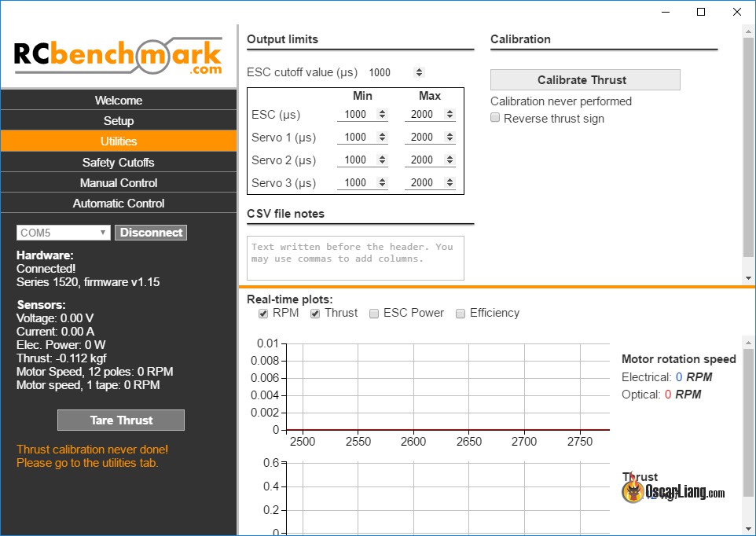Viewport: 756px width, 536px height.
Task: Adjust Servo 3 Min stepper arrows
Action: (x=383, y=182)
